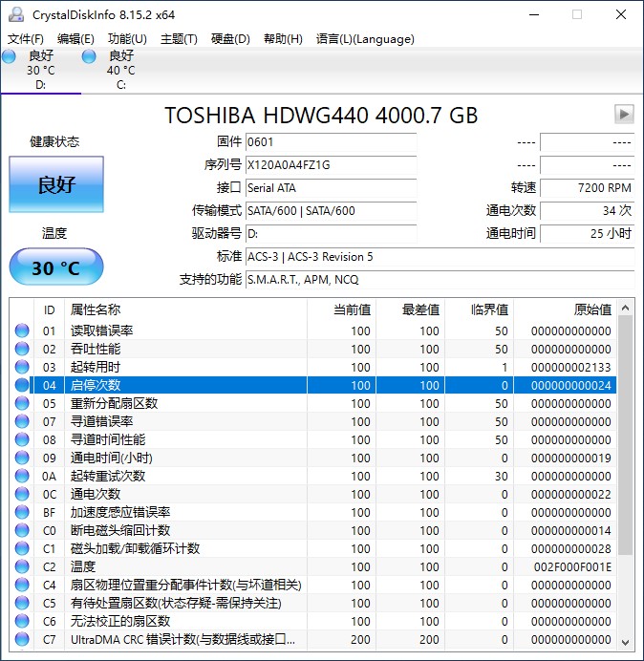Click the scrollbar up arrow in attribute list
Screen dimensions: 644x661
pos(626,309)
